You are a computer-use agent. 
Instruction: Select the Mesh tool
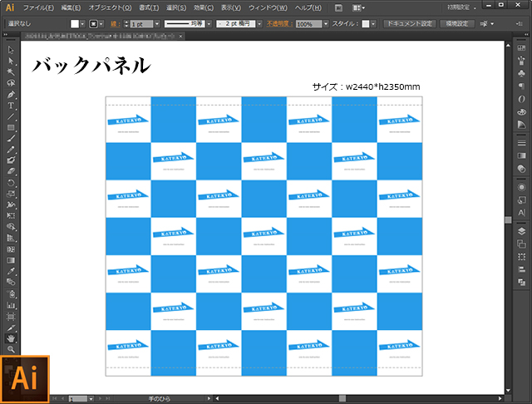[x=11, y=249]
